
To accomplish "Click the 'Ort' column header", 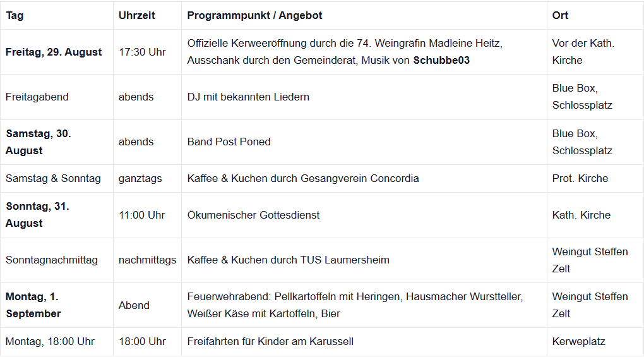I will point(560,15).
